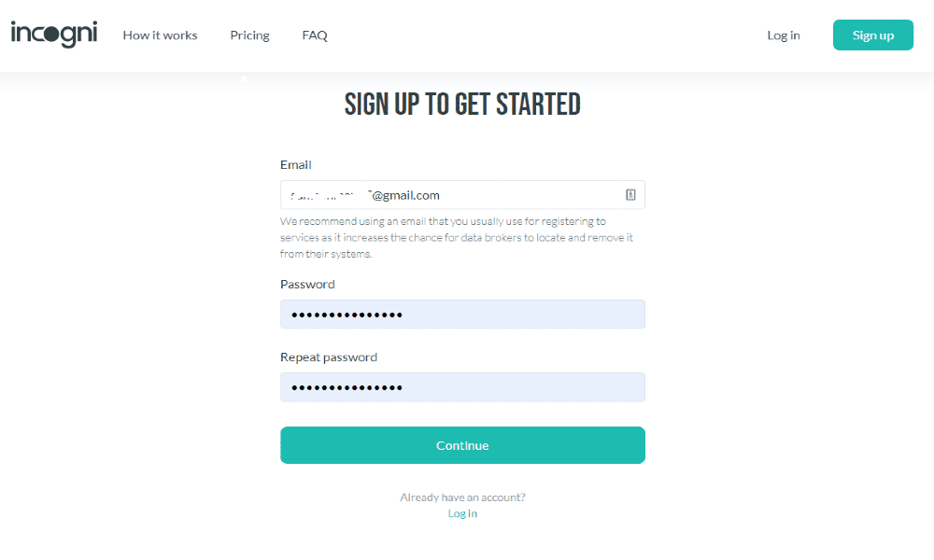This screenshot has height=560, width=934.
Task: Click the Repeat password label
Action: tap(328, 357)
